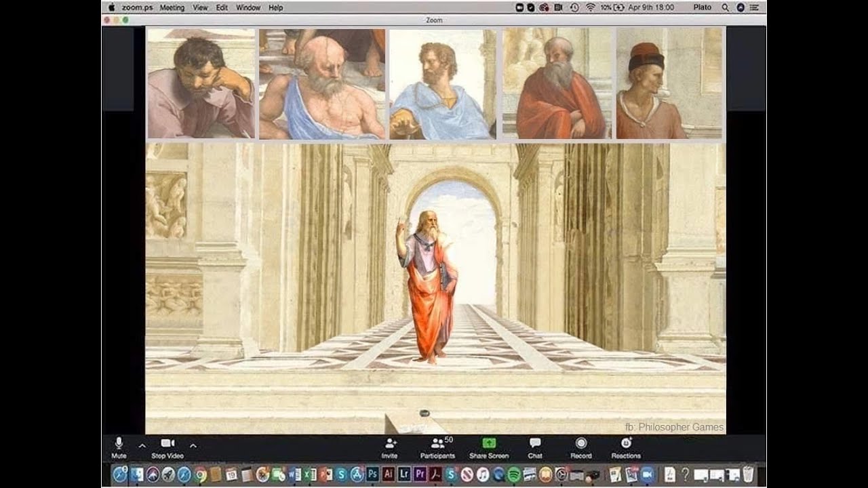Select first participant thumbnail resting head on hand
868x488 pixels.
click(201, 83)
